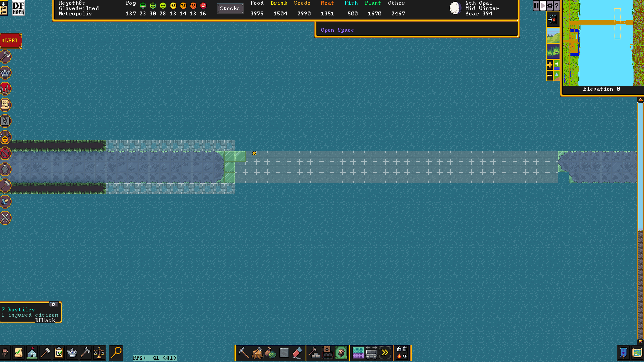Click scrollbar down arrow on right edge
This screenshot has width=644, height=362.
click(640, 341)
